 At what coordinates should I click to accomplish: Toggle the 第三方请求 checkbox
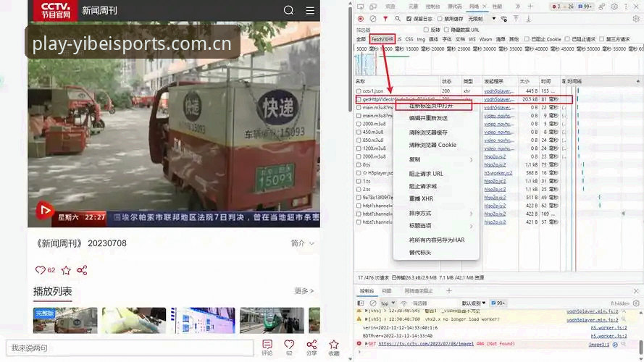click(x=602, y=39)
